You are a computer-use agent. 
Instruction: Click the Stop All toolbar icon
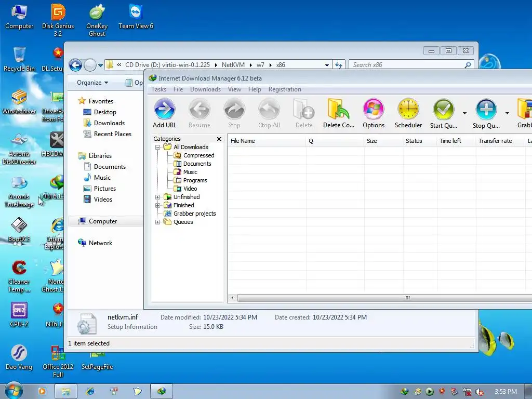269,113
